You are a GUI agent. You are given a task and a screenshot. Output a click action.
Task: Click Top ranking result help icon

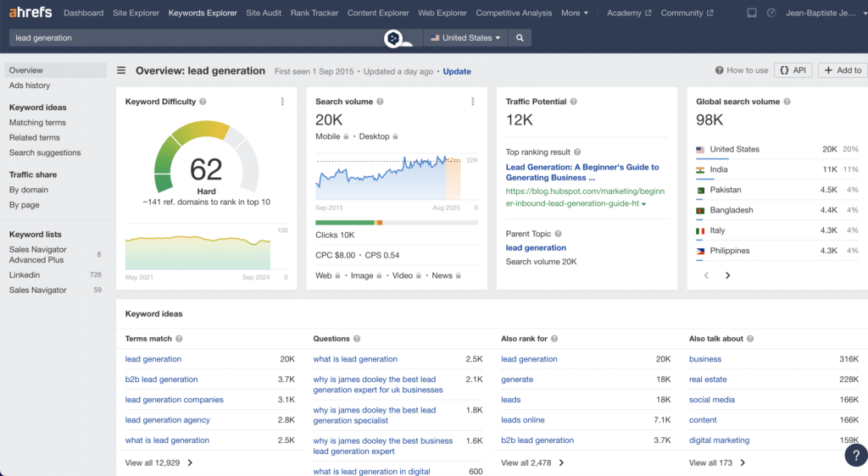click(x=577, y=152)
